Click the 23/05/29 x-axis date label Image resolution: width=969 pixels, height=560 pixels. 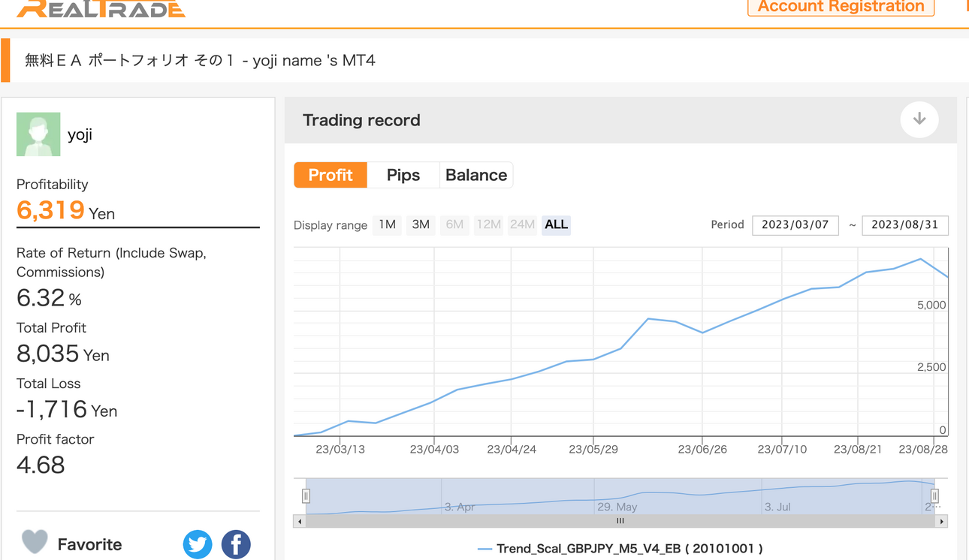(593, 449)
